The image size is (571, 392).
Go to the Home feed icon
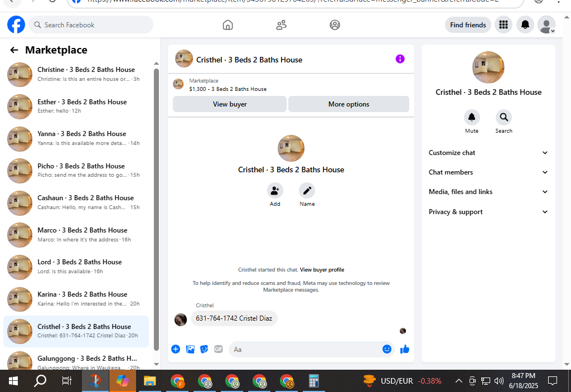228,25
